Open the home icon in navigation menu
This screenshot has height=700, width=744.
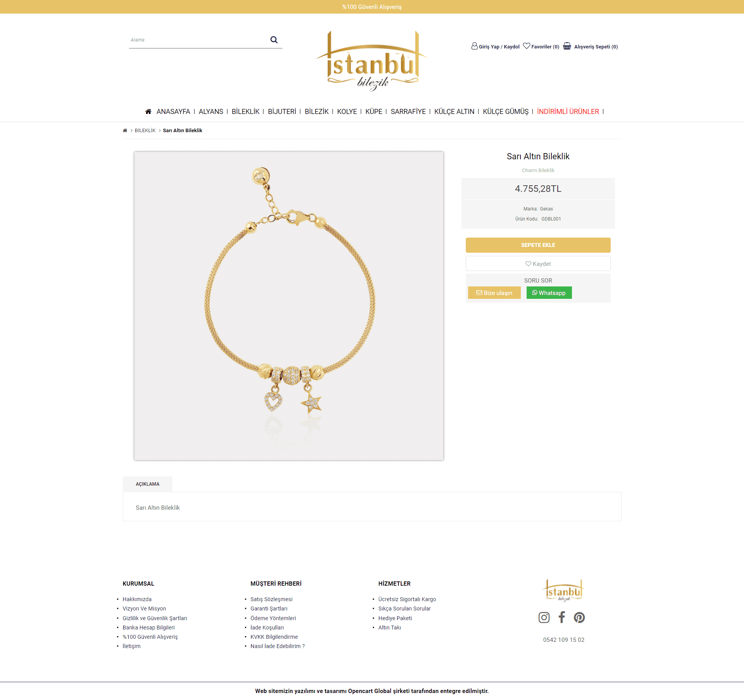(x=148, y=112)
